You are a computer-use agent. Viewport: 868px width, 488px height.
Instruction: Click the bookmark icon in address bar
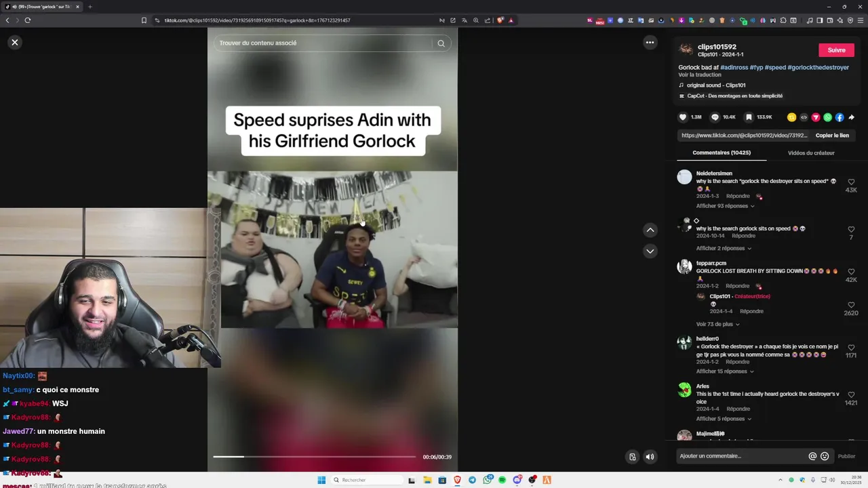(144, 20)
